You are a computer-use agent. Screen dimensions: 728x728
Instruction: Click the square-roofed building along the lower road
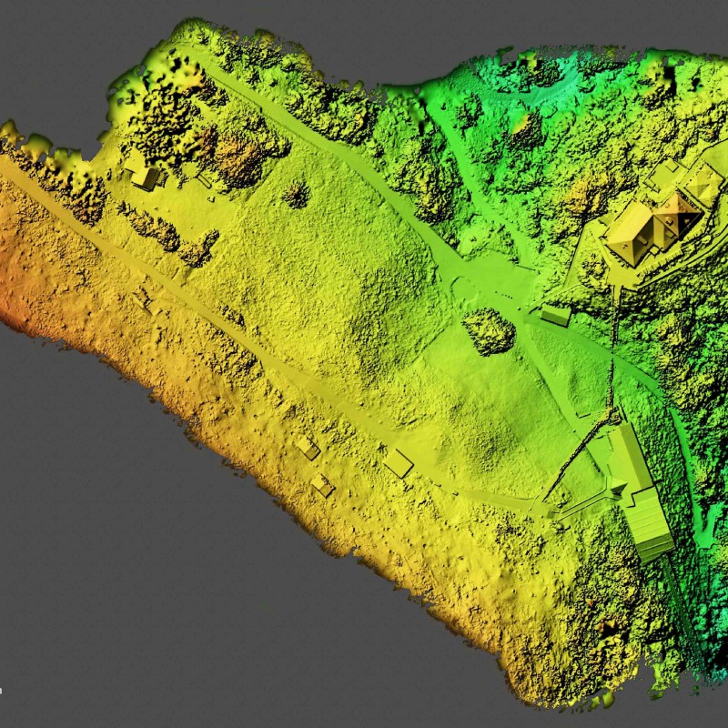coord(398,463)
